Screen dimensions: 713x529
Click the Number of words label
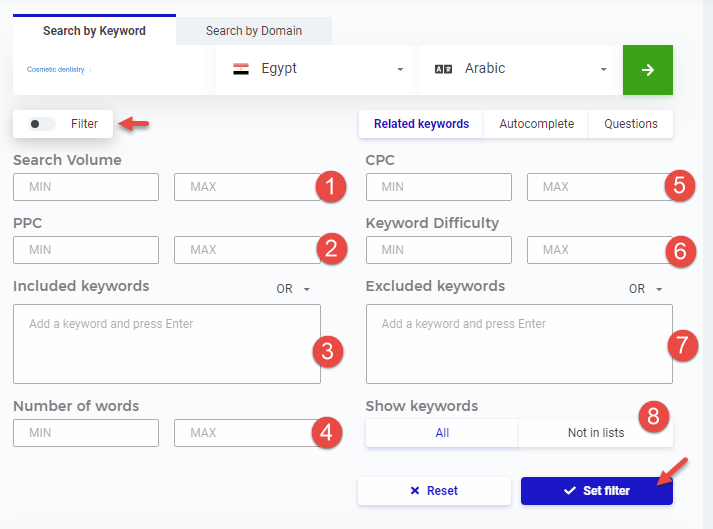(76, 406)
